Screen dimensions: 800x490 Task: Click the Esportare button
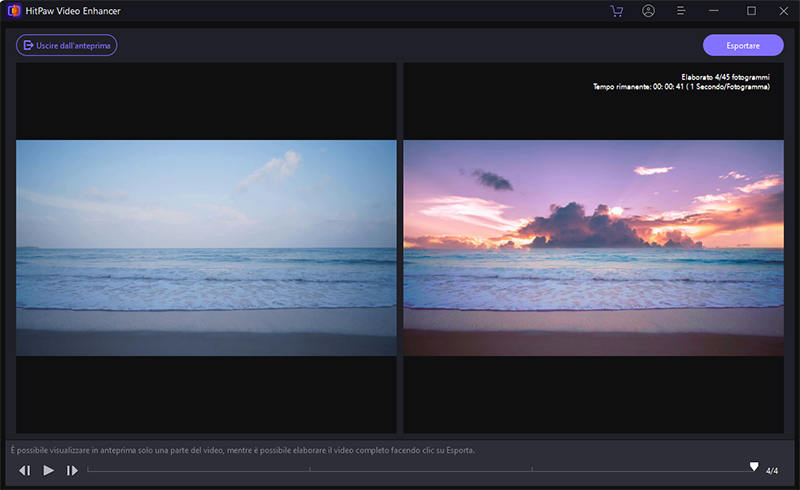743,46
